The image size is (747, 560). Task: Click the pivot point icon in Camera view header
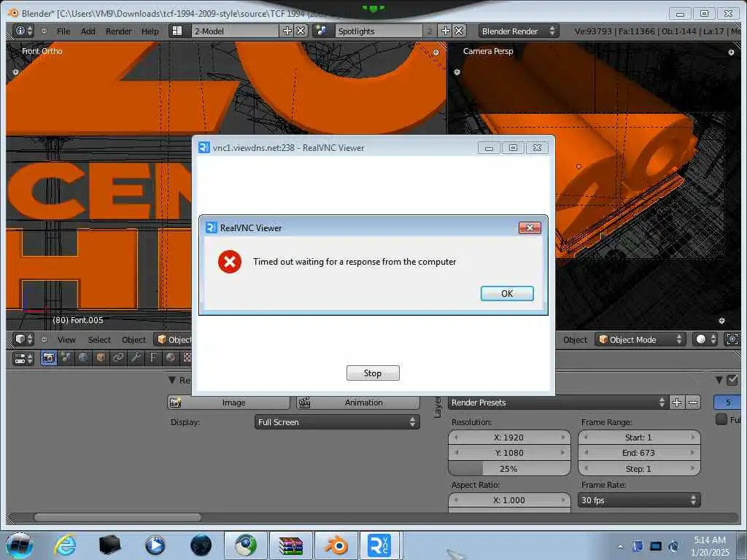pyautogui.click(x=732, y=340)
